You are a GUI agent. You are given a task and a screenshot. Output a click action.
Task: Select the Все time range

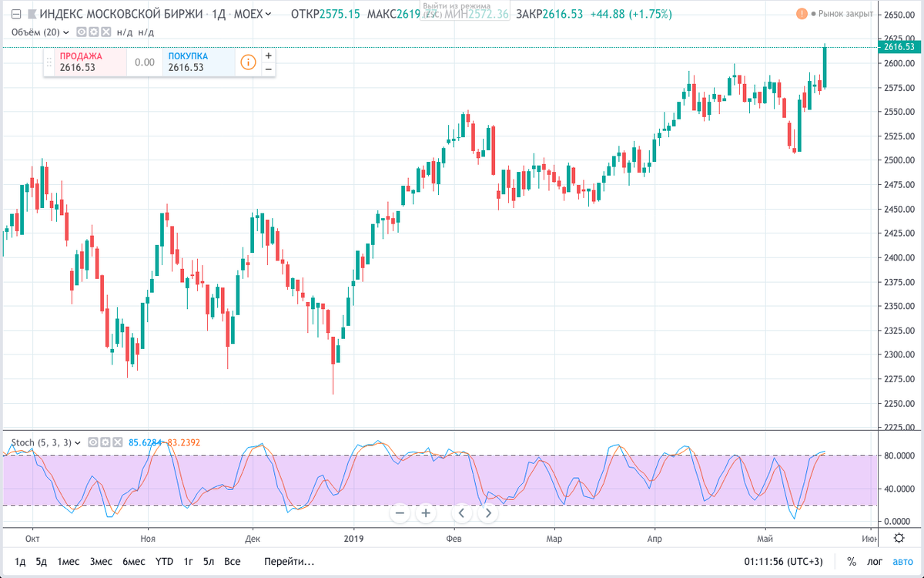pos(233,561)
